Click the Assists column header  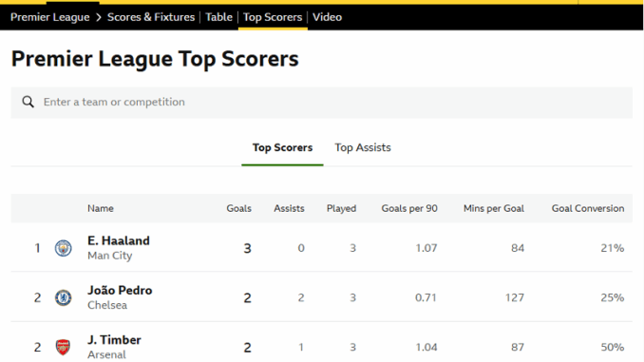[x=289, y=208]
